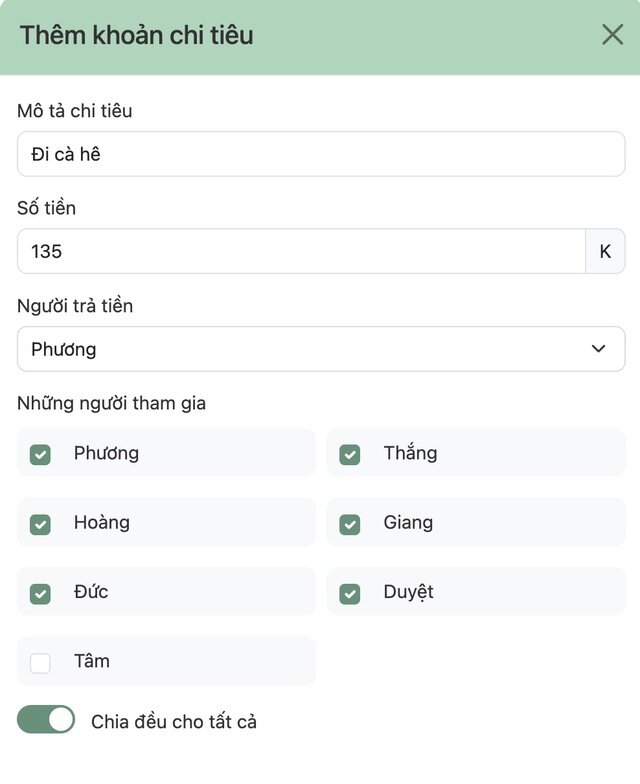Click the Mô tả chi tiêu label
This screenshot has width=640, height=784.
tap(75, 111)
